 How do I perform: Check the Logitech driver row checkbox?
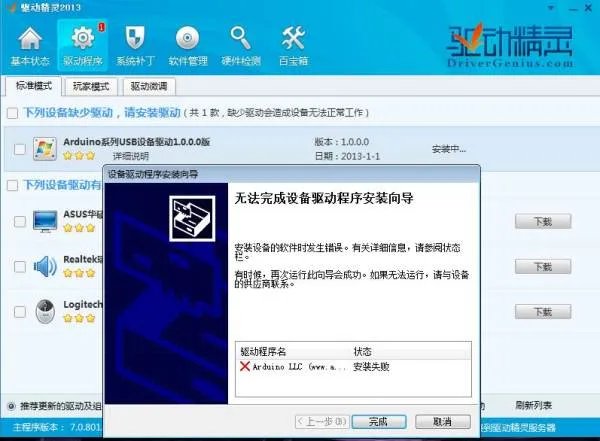20,312
